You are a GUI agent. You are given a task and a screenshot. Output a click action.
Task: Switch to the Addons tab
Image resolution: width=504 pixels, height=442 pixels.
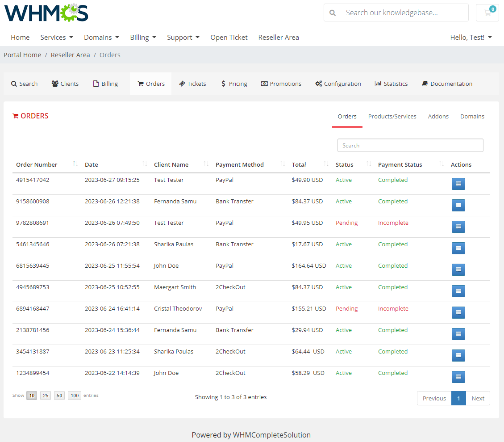click(x=438, y=116)
